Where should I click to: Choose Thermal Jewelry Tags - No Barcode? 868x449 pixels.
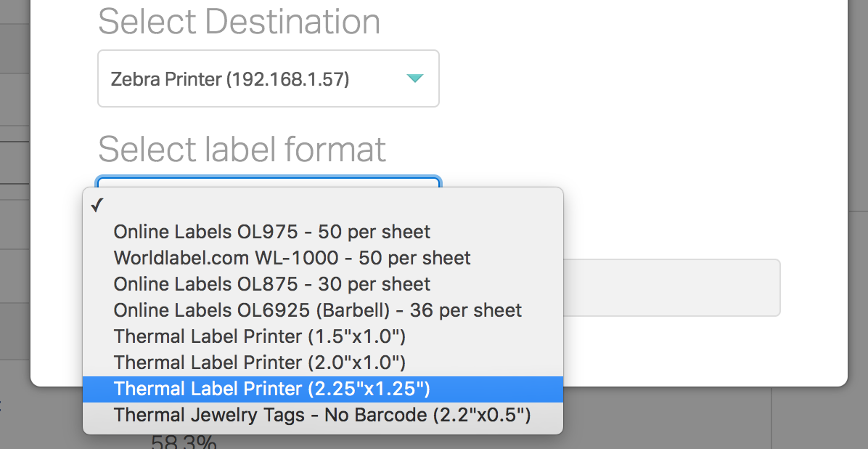click(x=322, y=415)
